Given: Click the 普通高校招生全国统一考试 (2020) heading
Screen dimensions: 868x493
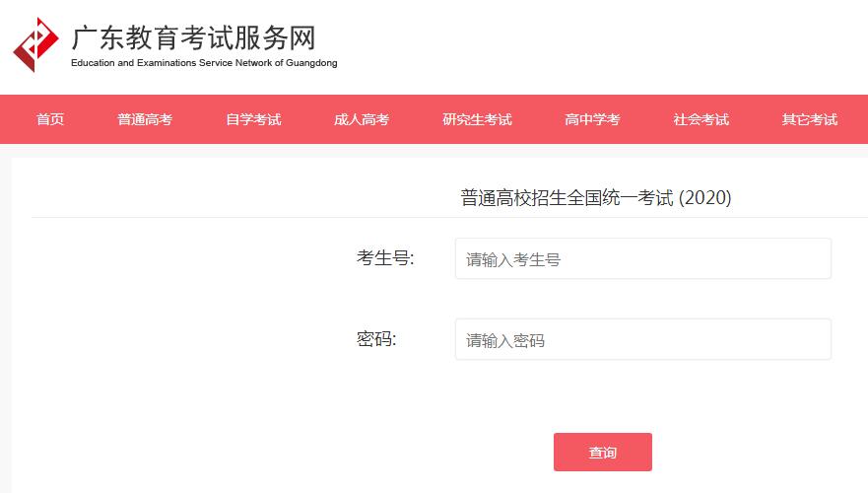Looking at the screenshot, I should point(596,198).
